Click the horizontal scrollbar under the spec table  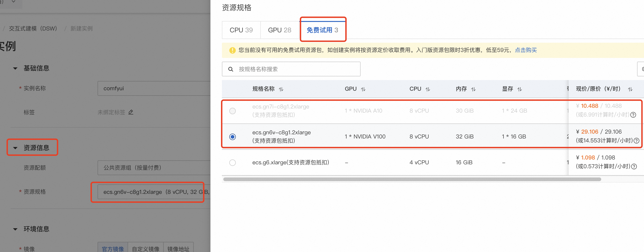point(412,179)
